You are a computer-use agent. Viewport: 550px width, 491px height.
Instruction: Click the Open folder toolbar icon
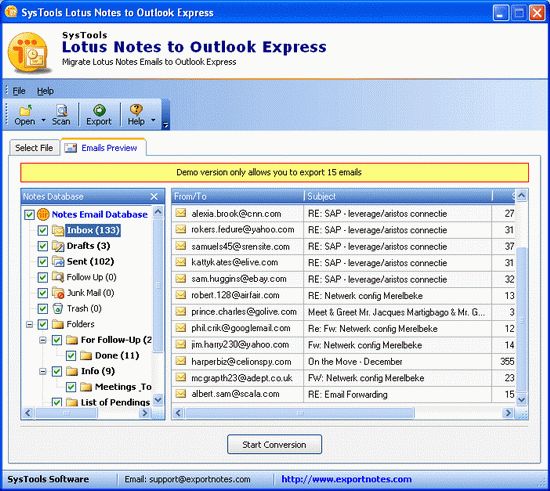point(25,110)
